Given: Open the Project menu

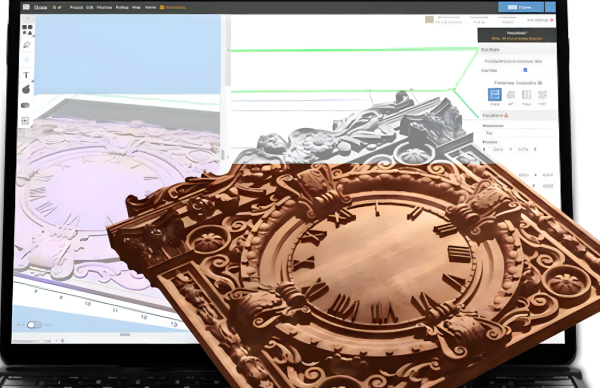Looking at the screenshot, I should coord(76,7).
